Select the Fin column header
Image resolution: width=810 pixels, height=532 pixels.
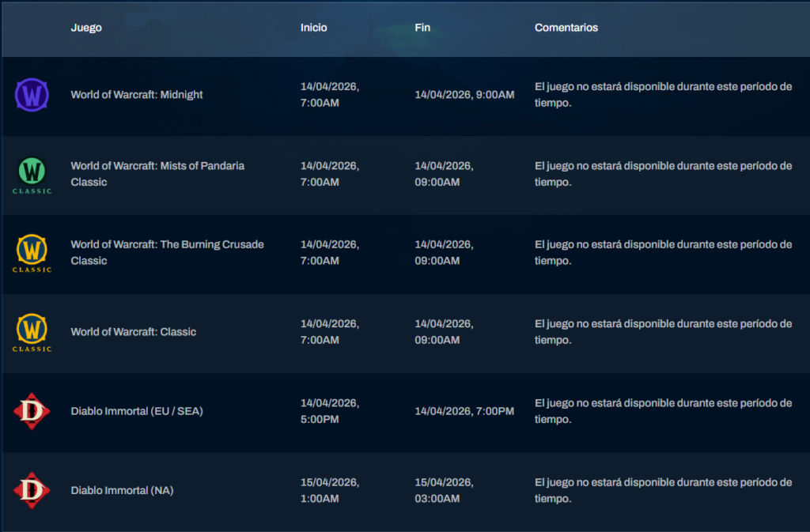(x=423, y=28)
